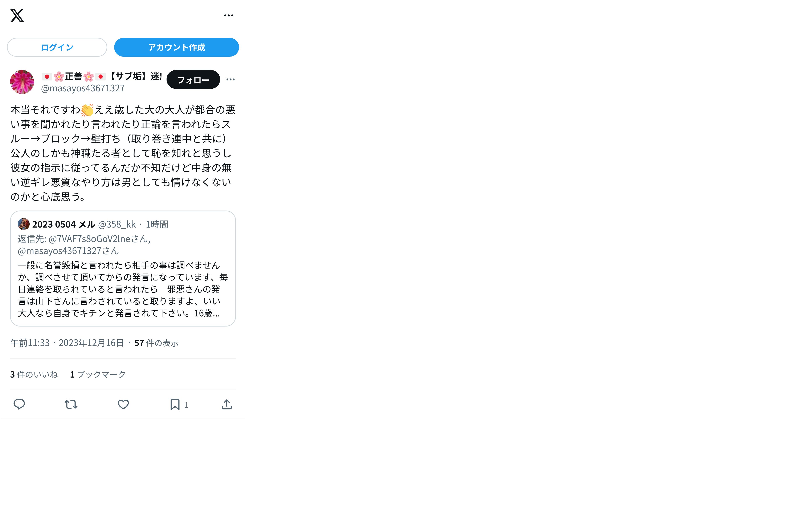This screenshot has width=810, height=532.
Task: Click the アカウント作成 button
Action: (176, 47)
